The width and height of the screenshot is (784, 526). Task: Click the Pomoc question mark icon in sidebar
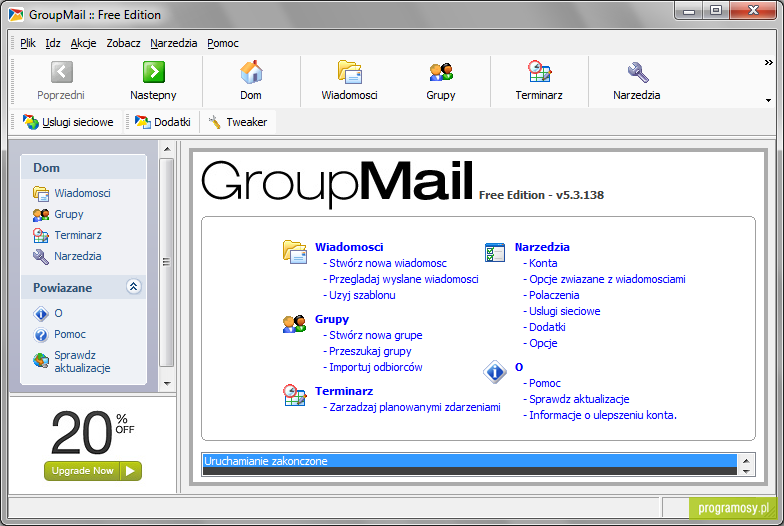click(x=40, y=334)
